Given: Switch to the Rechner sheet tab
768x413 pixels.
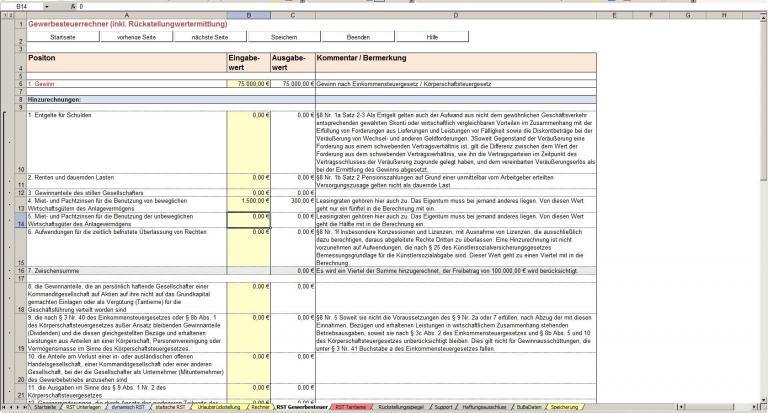Looking at the screenshot, I should [x=261, y=407].
